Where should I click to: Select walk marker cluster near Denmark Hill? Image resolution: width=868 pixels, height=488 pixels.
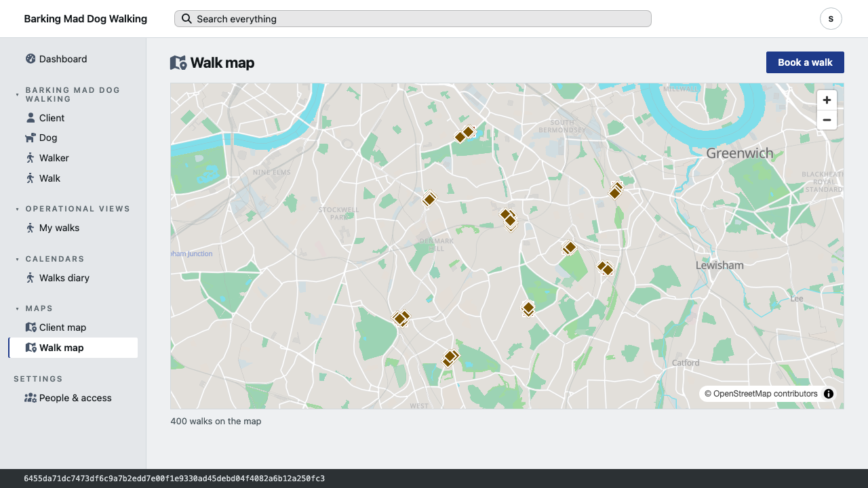(x=508, y=218)
